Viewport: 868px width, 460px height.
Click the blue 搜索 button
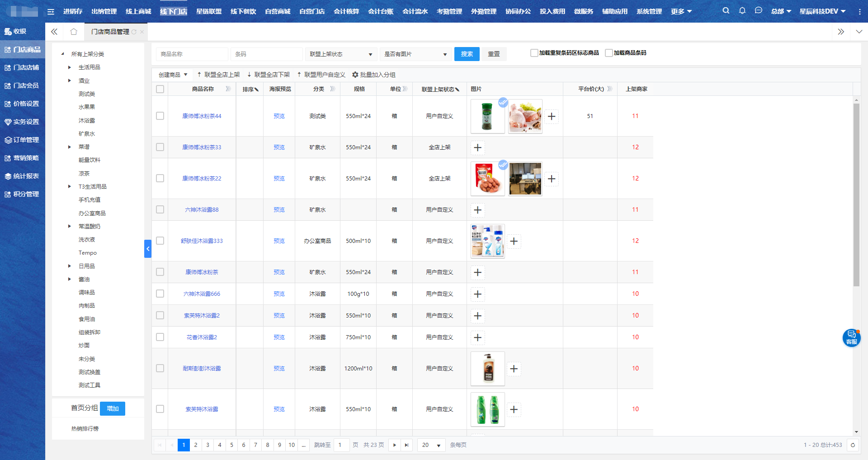pyautogui.click(x=467, y=54)
